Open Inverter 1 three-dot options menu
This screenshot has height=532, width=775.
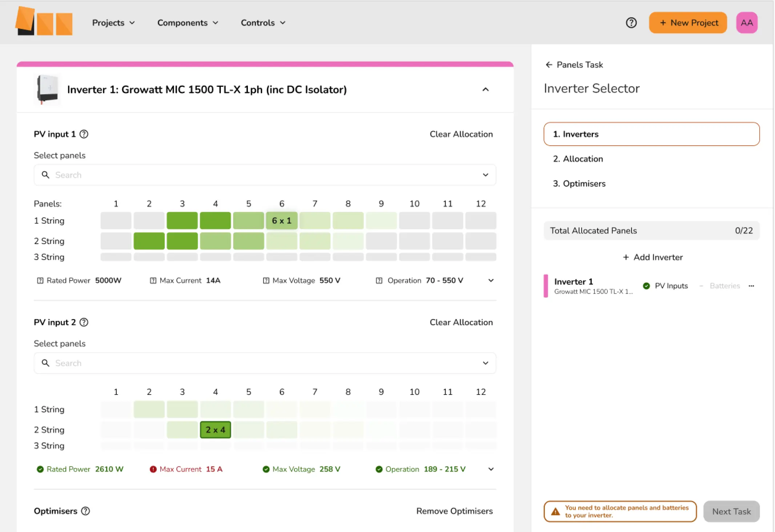pyautogui.click(x=751, y=286)
